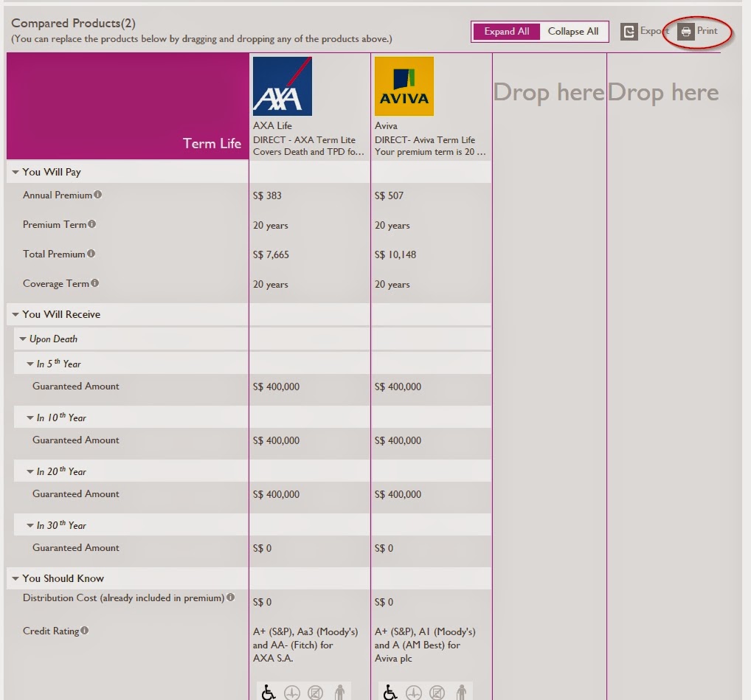Click the first Drop here slot
751x700 pixels.
pos(549,92)
